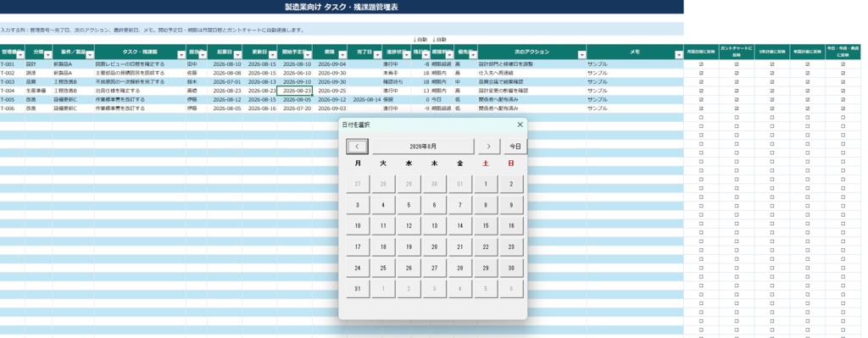Select the 月間日程に反映 header cell
The width and height of the screenshot is (868, 338).
pyautogui.click(x=701, y=52)
